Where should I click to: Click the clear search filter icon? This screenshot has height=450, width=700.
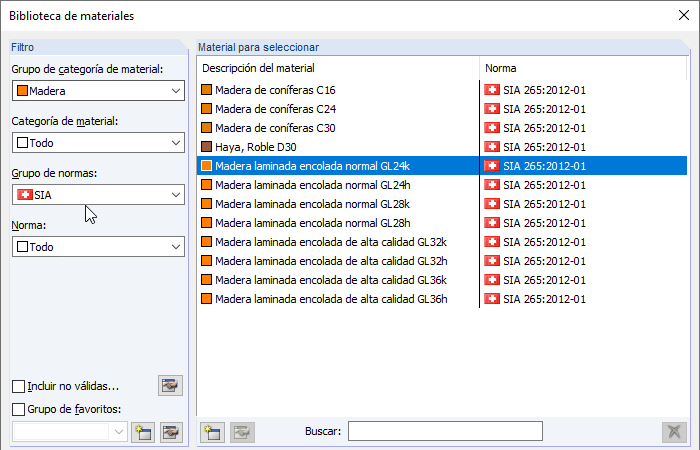pyautogui.click(x=675, y=432)
